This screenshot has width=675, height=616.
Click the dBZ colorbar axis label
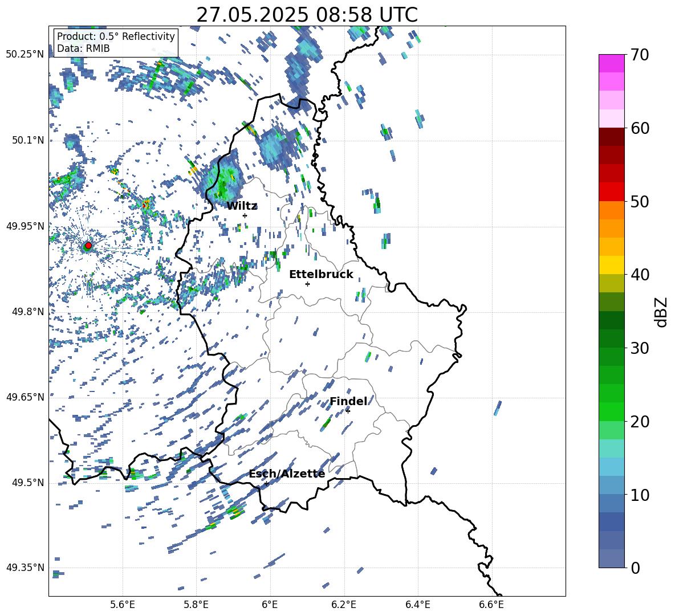(x=661, y=312)
